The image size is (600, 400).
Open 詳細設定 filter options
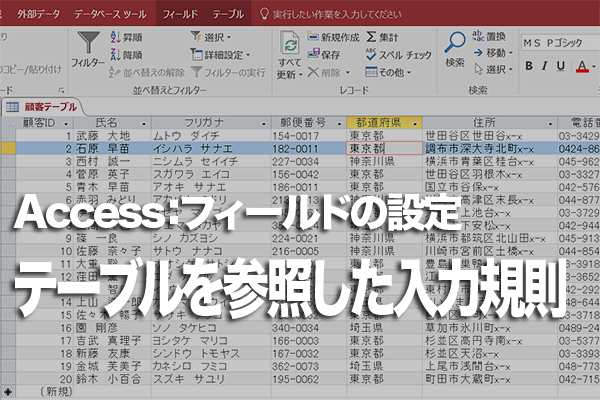(x=220, y=55)
